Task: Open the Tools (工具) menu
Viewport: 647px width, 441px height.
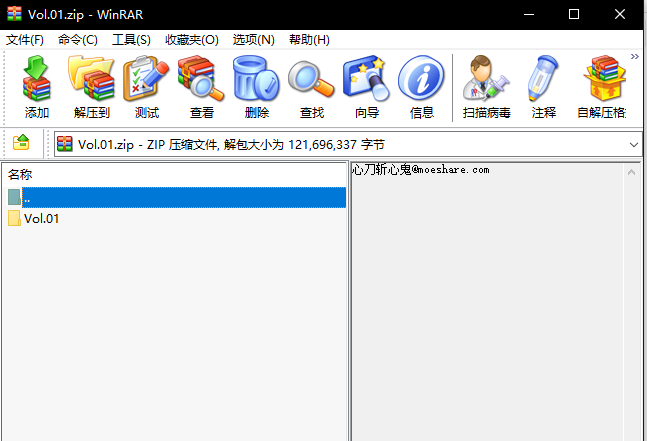Action: click(131, 40)
